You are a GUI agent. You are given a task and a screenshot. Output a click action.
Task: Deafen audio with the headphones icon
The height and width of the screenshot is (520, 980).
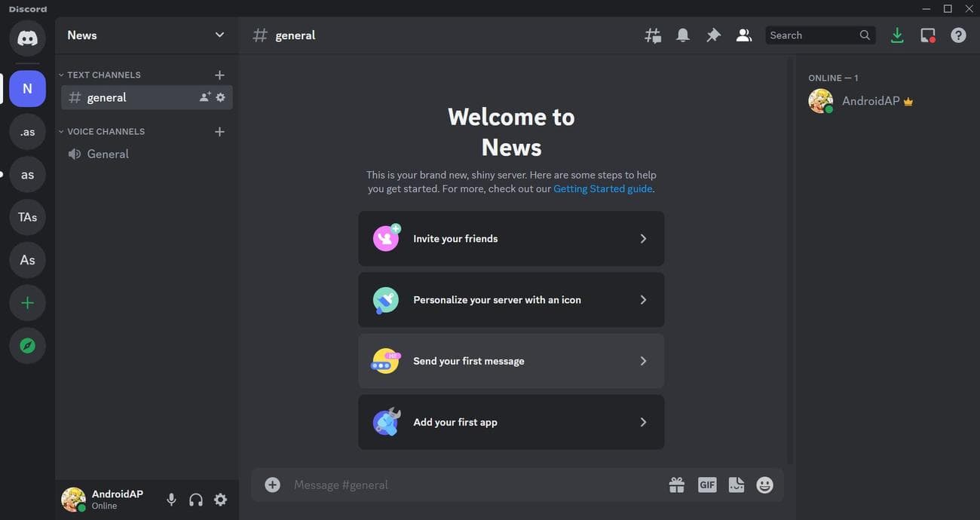pos(196,500)
